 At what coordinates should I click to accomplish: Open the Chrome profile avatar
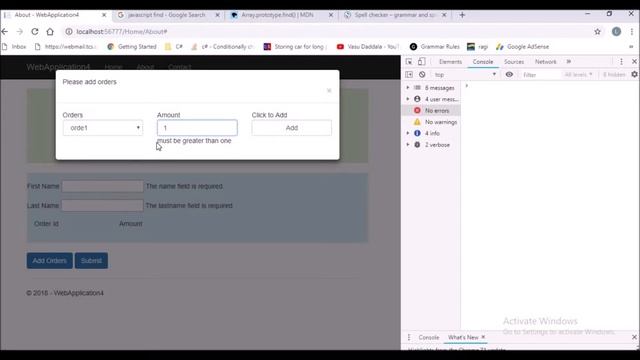coord(616,31)
